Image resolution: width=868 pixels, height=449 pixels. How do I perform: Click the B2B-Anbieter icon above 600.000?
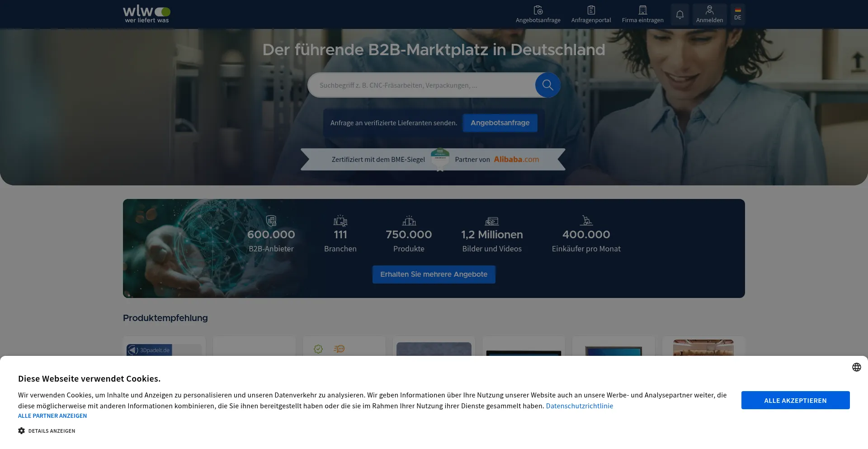coord(271,221)
